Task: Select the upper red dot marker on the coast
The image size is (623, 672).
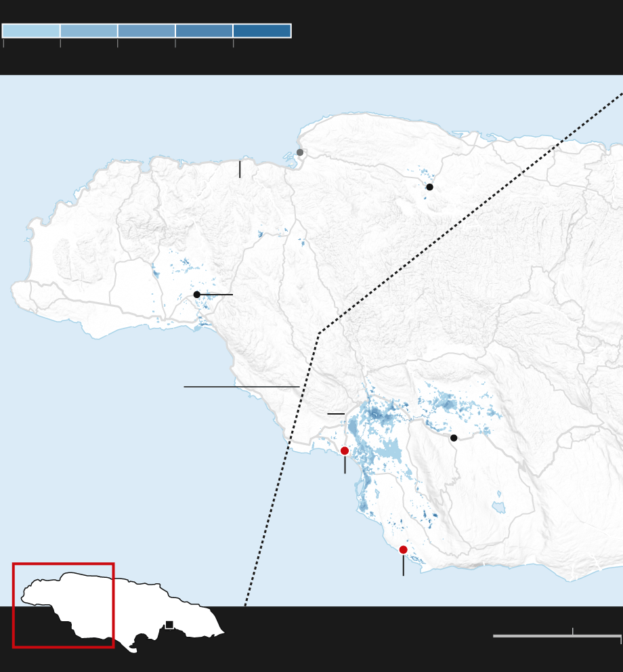Action: tap(345, 450)
